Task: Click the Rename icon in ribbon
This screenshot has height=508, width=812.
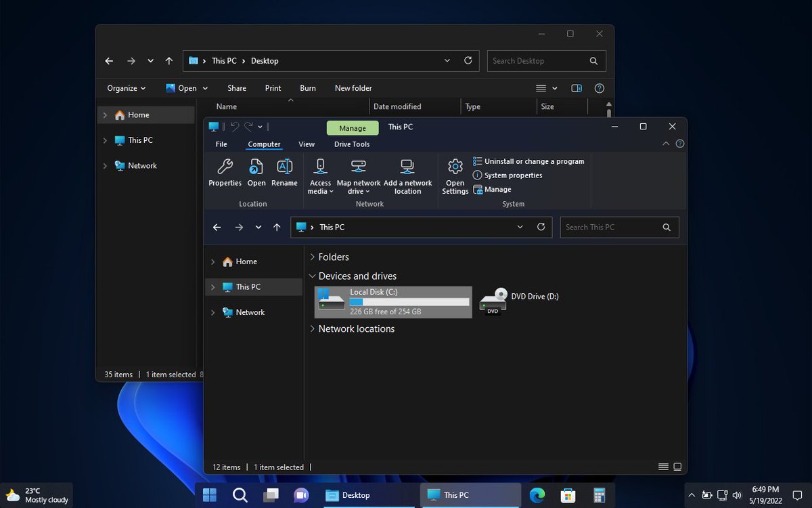Action: (x=284, y=167)
